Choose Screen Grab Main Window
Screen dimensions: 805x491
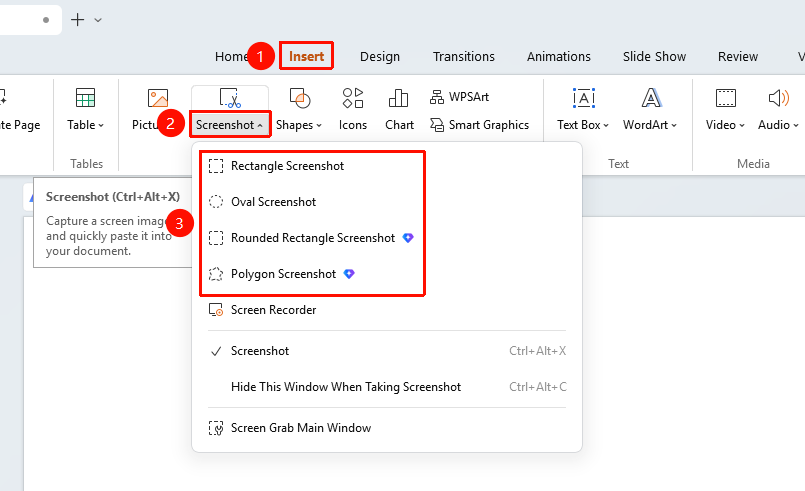coord(387,428)
